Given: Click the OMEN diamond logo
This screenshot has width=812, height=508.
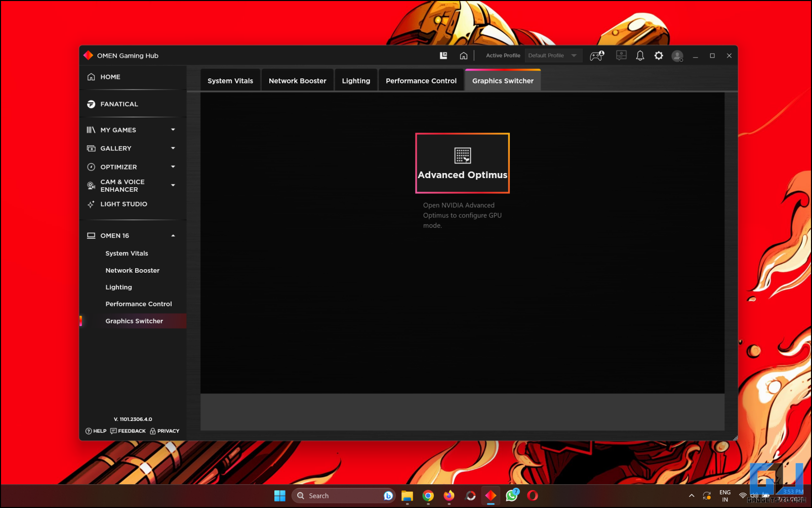Looking at the screenshot, I should 88,55.
